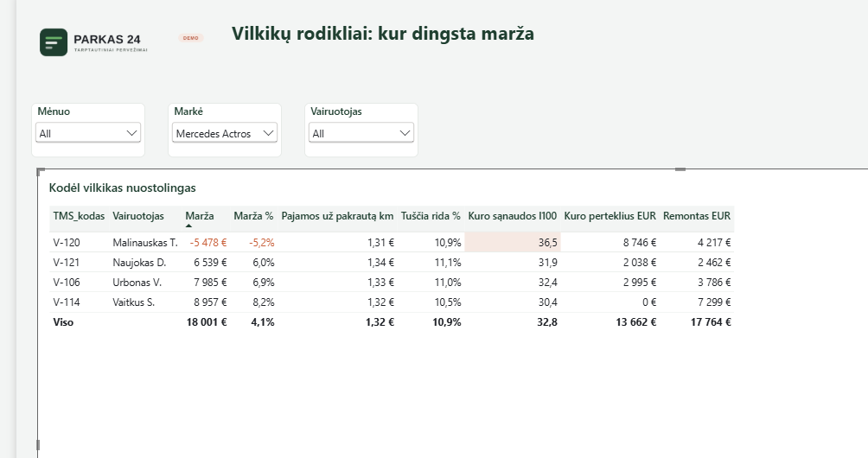Viewport: 868px width, 458px height.
Task: Click the repair cost 4 217 €
Action: point(714,242)
